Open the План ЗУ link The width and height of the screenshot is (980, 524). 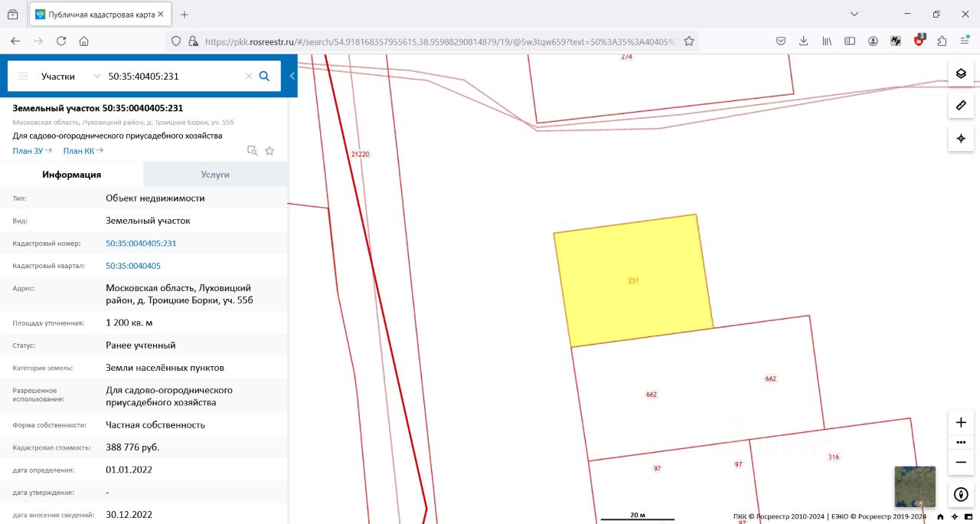32,151
